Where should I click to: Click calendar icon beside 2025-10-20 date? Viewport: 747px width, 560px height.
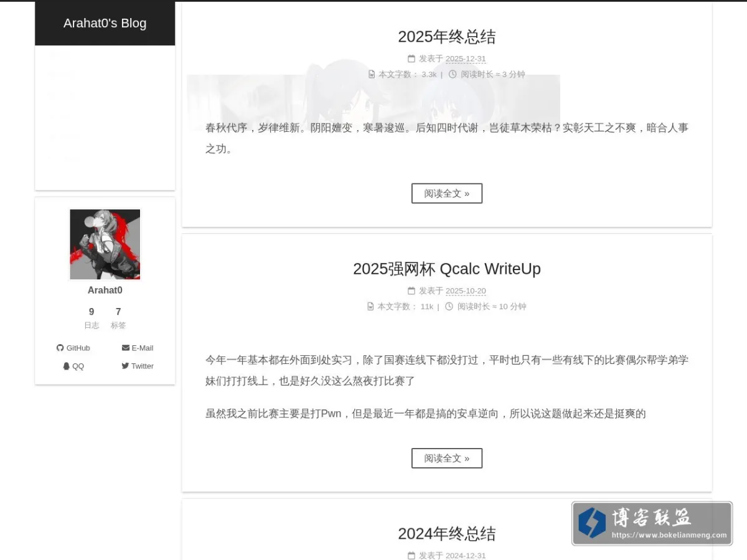tap(411, 291)
